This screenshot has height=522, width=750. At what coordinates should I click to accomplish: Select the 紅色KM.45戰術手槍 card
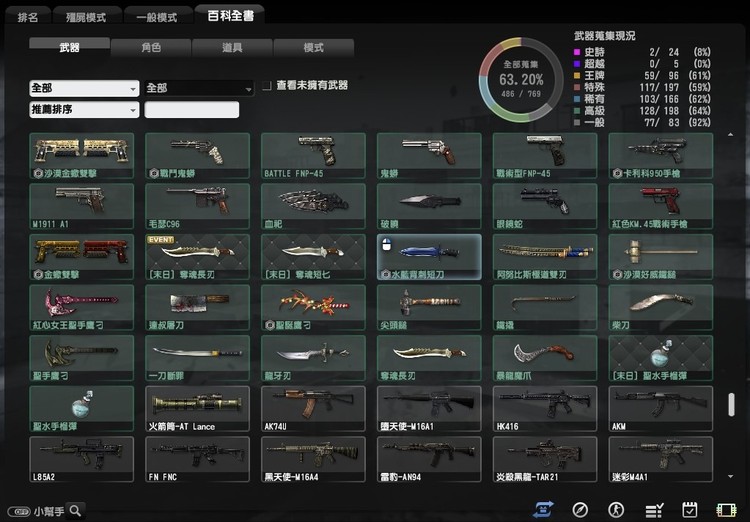661,206
